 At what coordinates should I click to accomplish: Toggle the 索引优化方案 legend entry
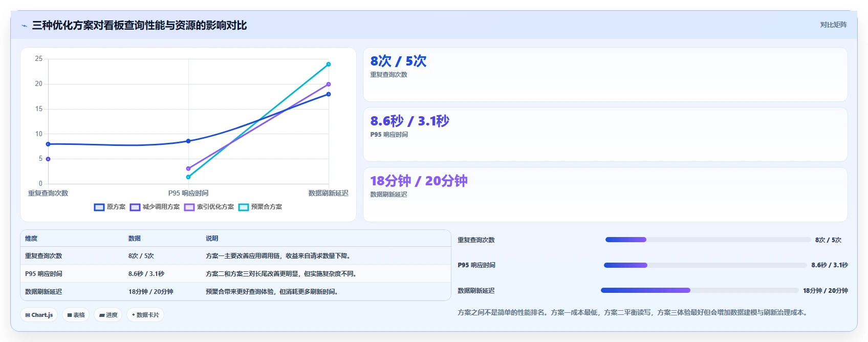[209, 207]
